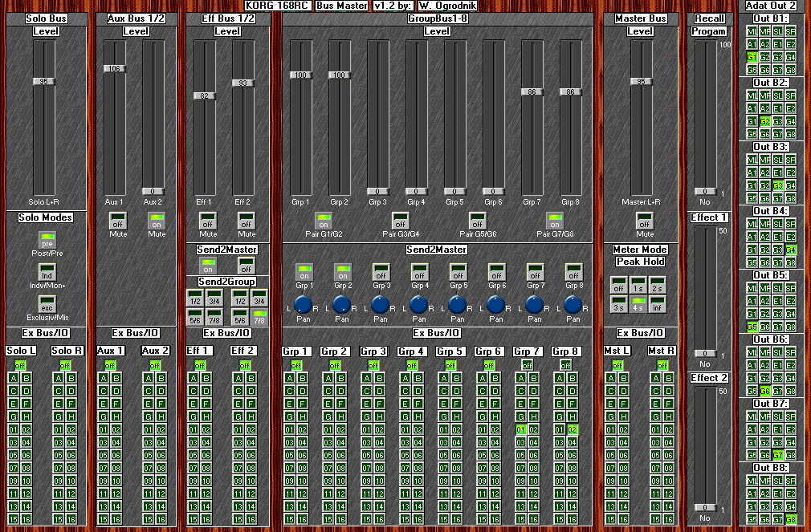Toggle the Master L+R Mute button

click(x=645, y=221)
